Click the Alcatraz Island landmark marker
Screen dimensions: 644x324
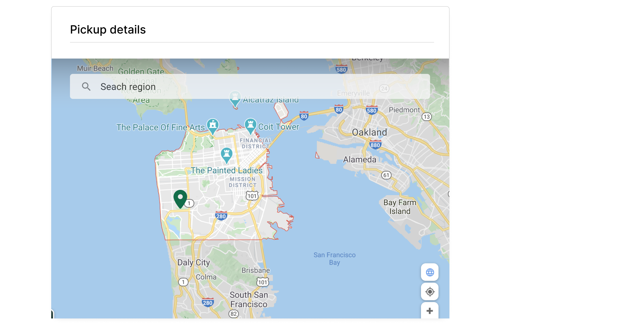click(235, 99)
